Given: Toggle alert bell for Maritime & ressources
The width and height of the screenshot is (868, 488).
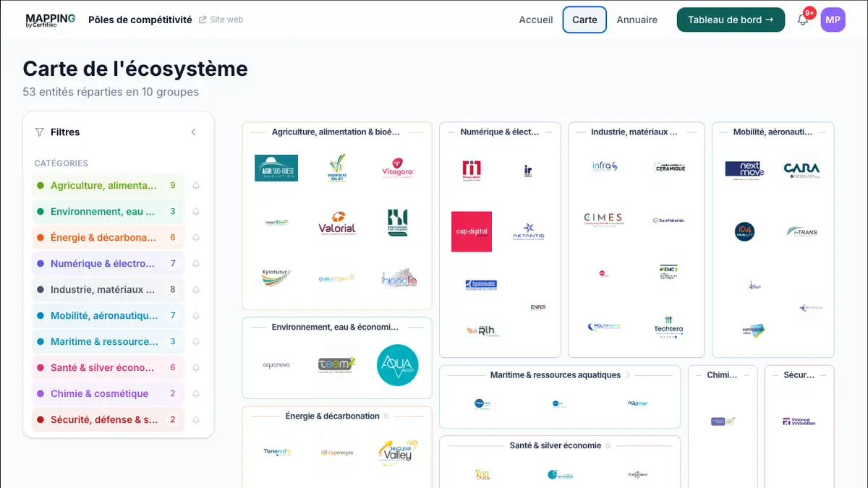Looking at the screenshot, I should tap(196, 342).
